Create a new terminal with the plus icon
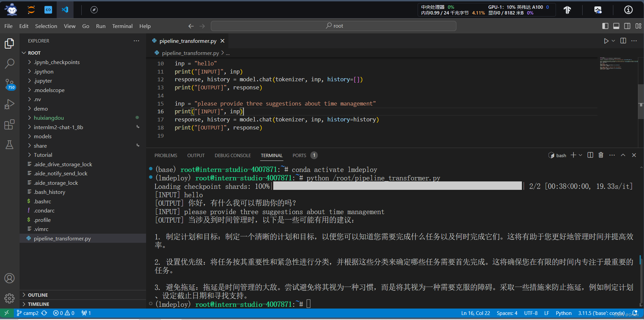This screenshot has width=644, height=320. click(x=572, y=155)
